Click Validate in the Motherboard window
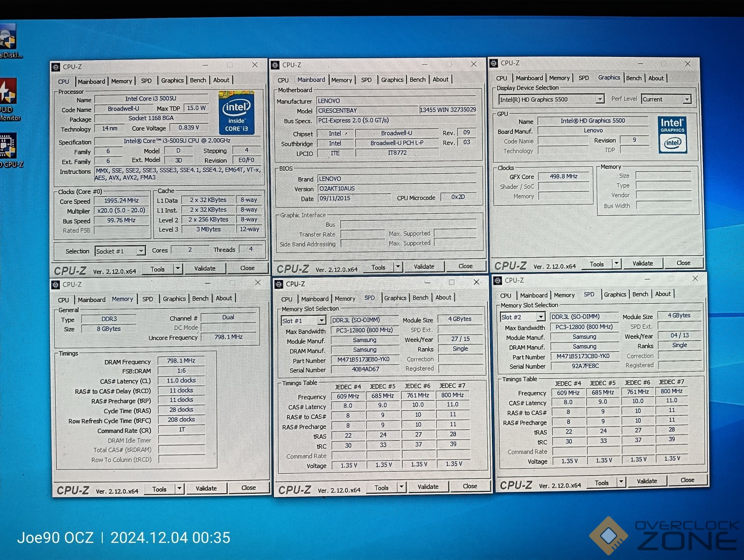Screen dimensions: 744x560 tap(424, 266)
